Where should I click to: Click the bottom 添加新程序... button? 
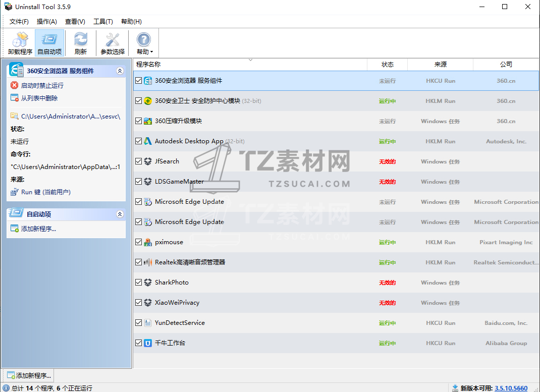(29, 375)
